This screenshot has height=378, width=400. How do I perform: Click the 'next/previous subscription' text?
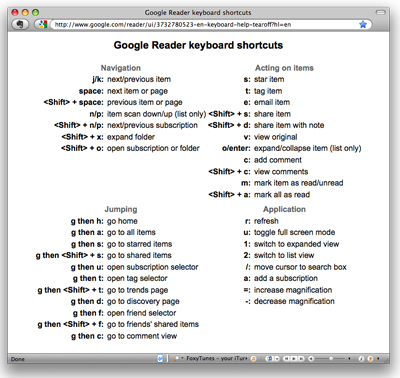coord(152,125)
